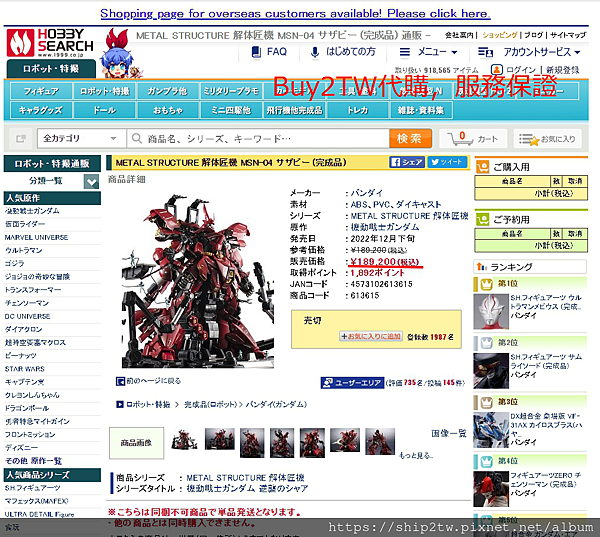Click the ショッピング header link
The width and height of the screenshot is (600, 537).
(x=499, y=35)
